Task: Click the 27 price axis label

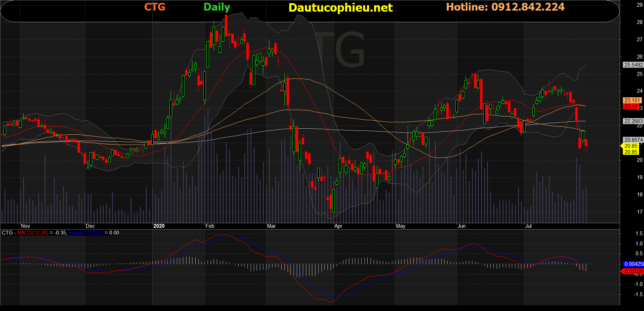Action: [x=639, y=39]
